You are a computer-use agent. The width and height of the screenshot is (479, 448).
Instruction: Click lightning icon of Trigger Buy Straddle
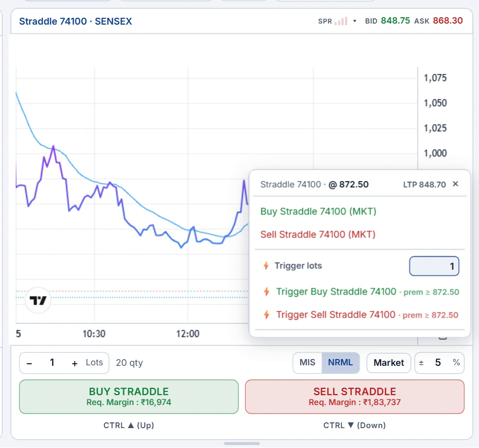tap(267, 292)
